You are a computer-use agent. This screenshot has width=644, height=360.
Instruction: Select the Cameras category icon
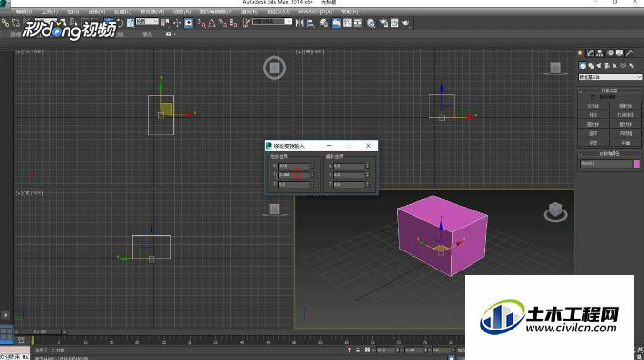click(607, 66)
